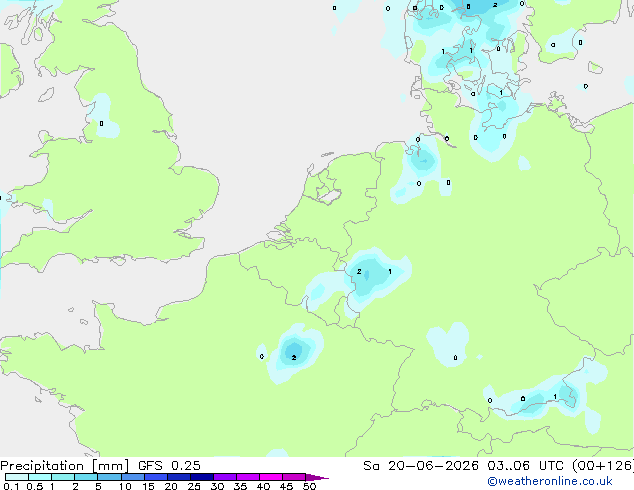
Task: Click the '0' value over northern England
Action: (x=101, y=123)
